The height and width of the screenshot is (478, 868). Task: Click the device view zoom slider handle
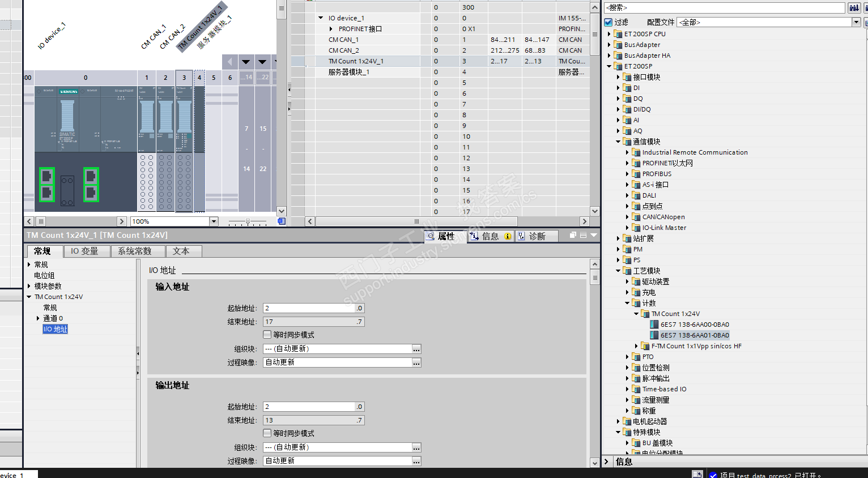(x=248, y=221)
